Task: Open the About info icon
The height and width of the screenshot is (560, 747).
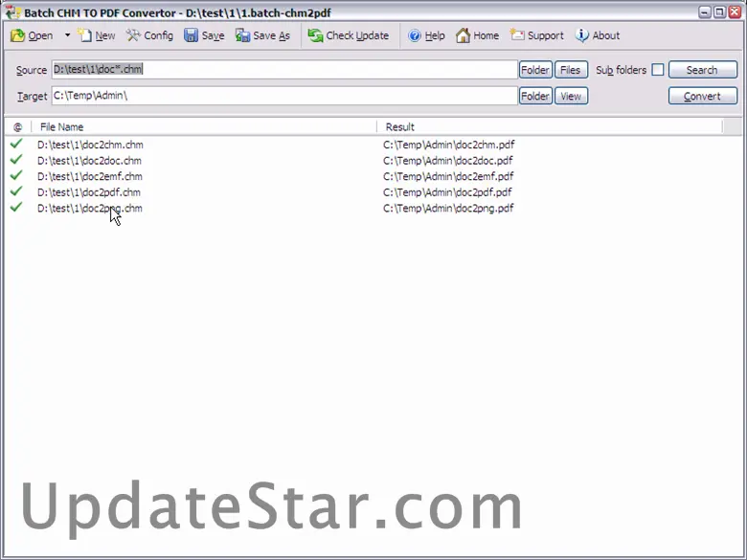Action: [581, 35]
